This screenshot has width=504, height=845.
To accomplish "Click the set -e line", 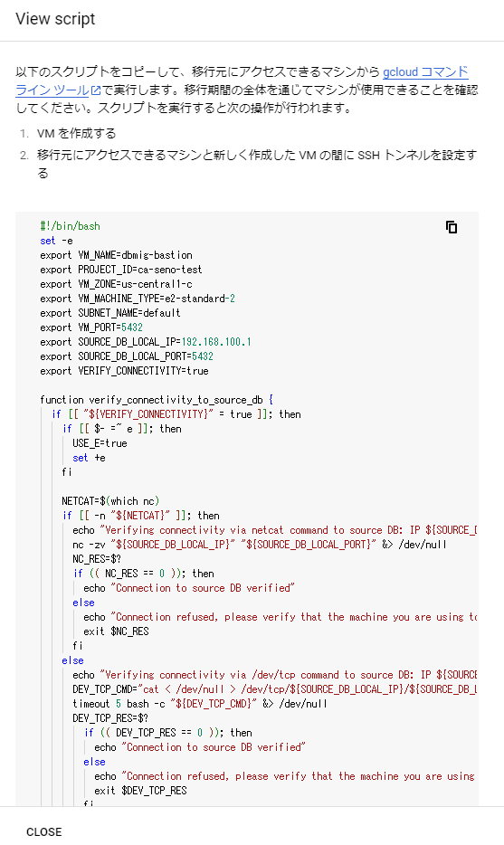I will [x=57, y=241].
